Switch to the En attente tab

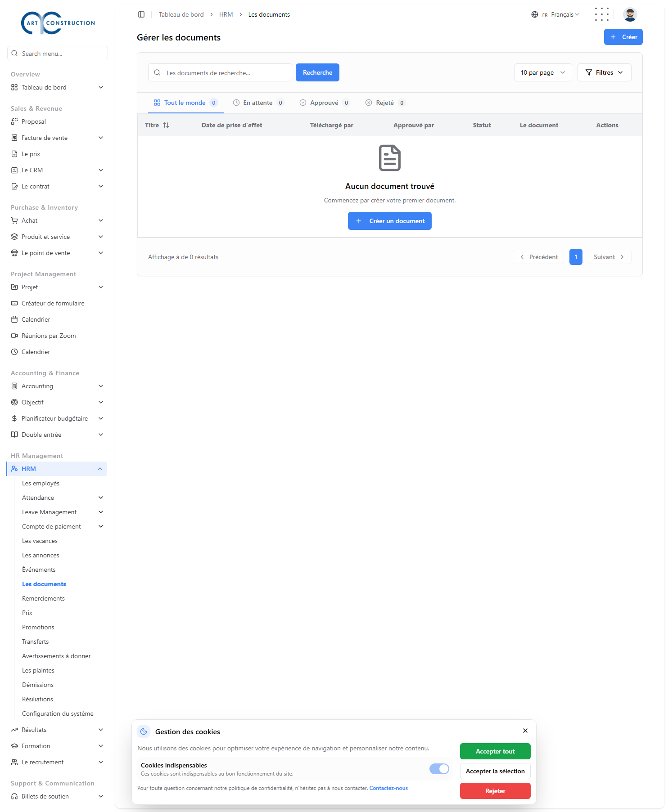(258, 103)
